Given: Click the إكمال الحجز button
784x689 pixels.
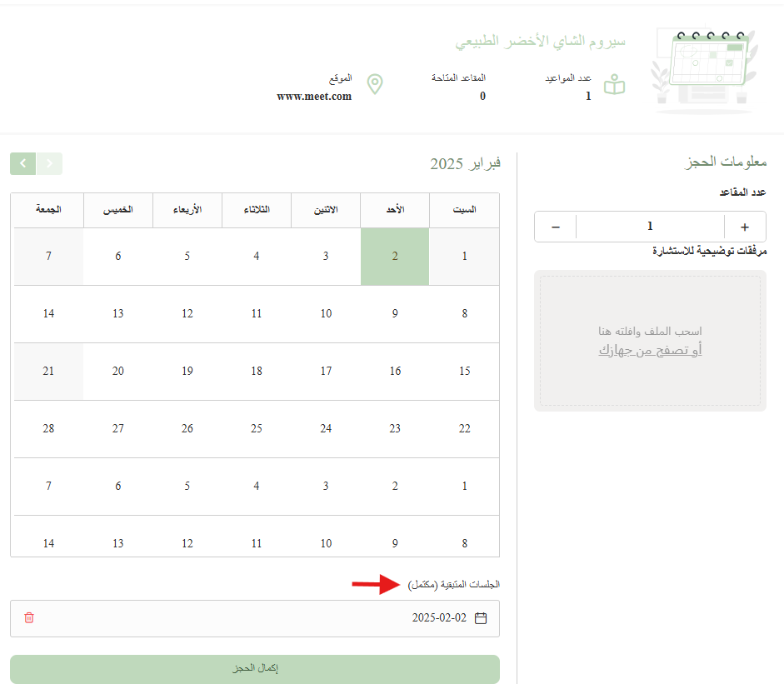Looking at the screenshot, I should 255,669.
